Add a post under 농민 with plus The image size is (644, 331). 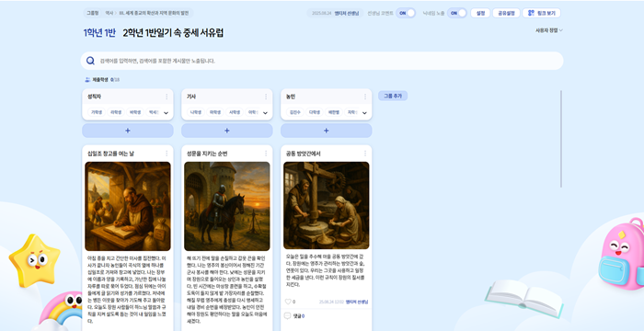tap(326, 131)
